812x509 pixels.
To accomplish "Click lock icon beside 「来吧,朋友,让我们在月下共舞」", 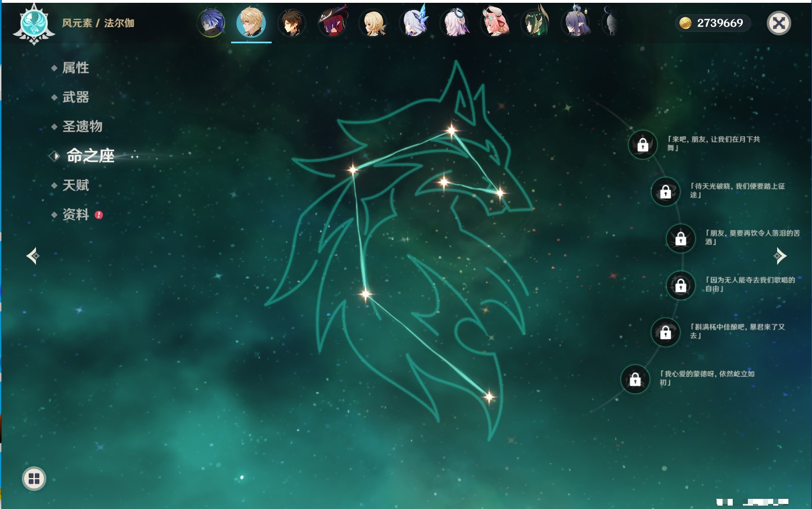I will (642, 145).
